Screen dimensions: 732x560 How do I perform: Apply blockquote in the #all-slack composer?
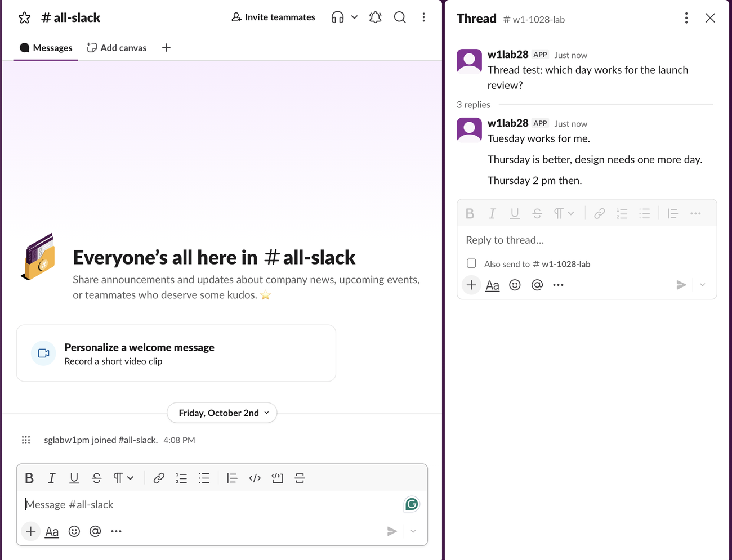pyautogui.click(x=232, y=478)
